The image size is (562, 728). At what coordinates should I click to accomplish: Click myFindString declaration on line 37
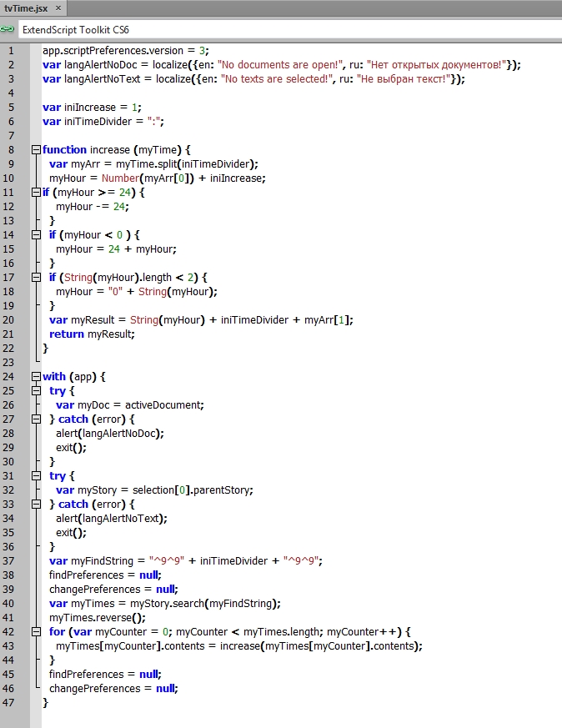[102, 561]
